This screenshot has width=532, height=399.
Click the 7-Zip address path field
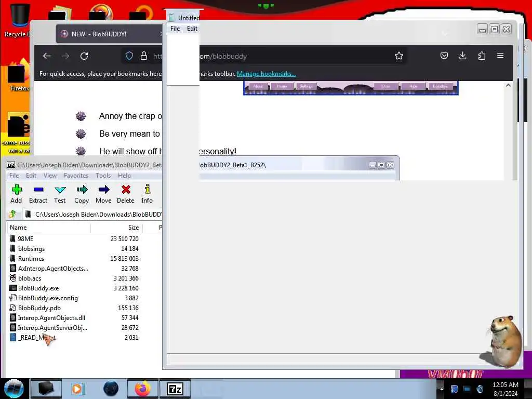pos(92,214)
